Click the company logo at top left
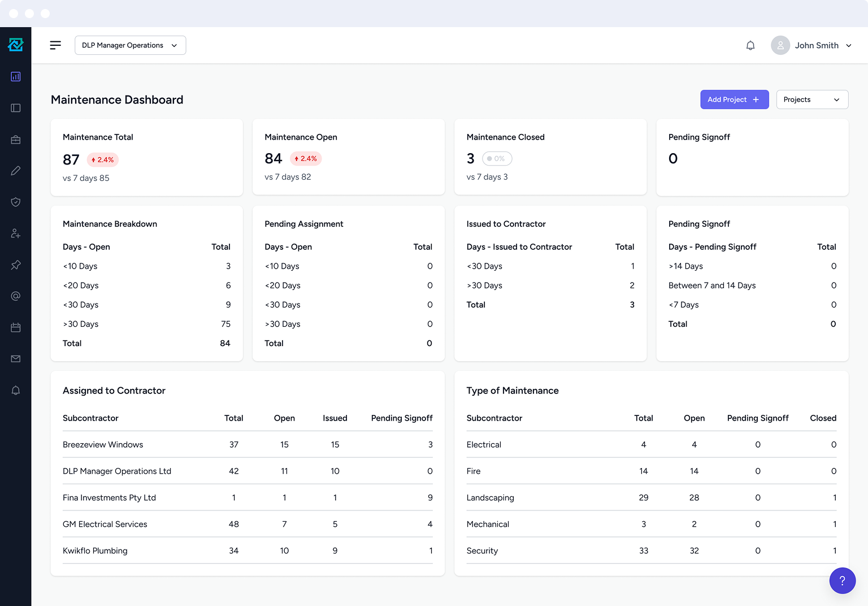 click(15, 45)
